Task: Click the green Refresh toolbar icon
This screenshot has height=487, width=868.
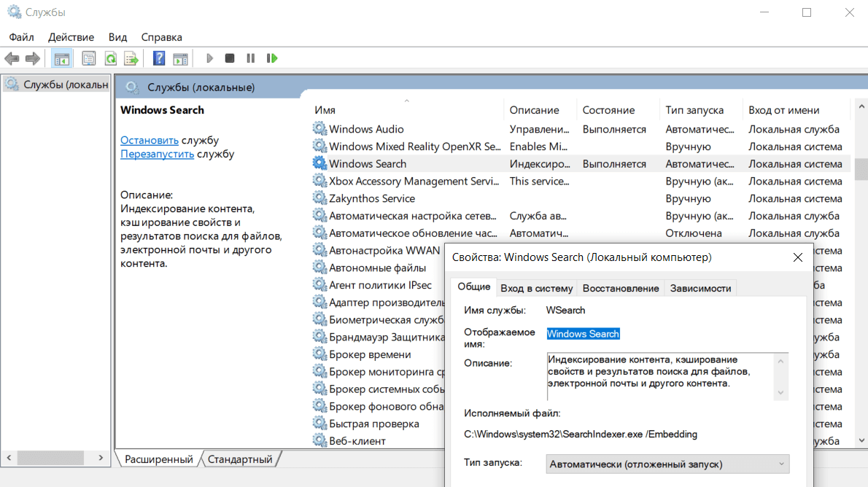Action: click(111, 58)
